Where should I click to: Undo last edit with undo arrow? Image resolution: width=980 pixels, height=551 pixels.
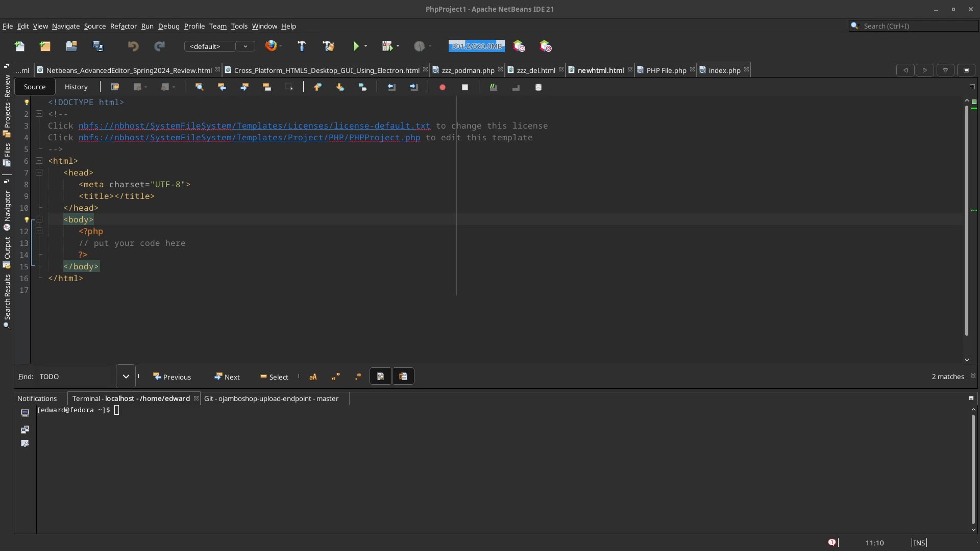[133, 46]
